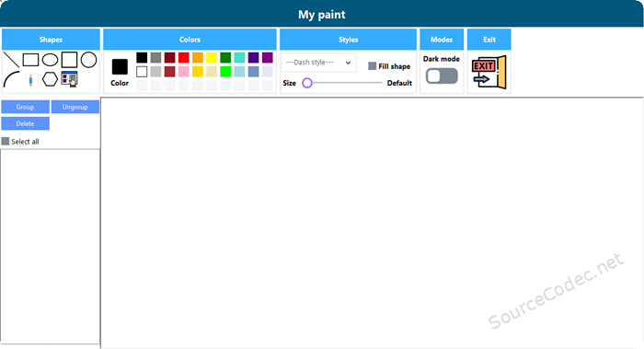The width and height of the screenshot is (644, 349).
Task: Pick the orange palette swatch
Action: tap(198, 57)
